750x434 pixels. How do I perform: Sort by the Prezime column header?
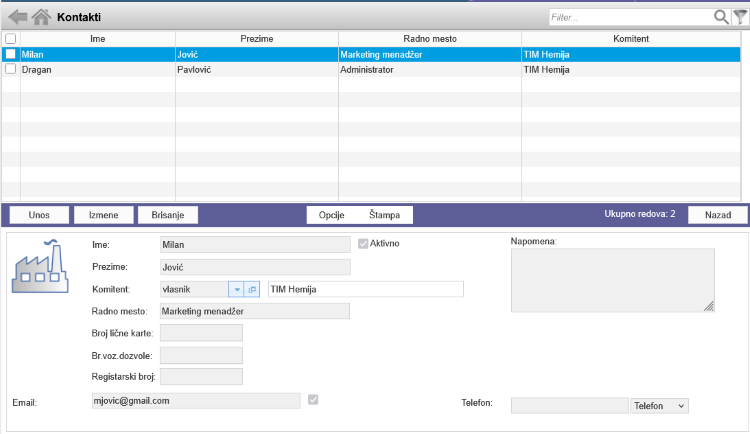coord(257,39)
